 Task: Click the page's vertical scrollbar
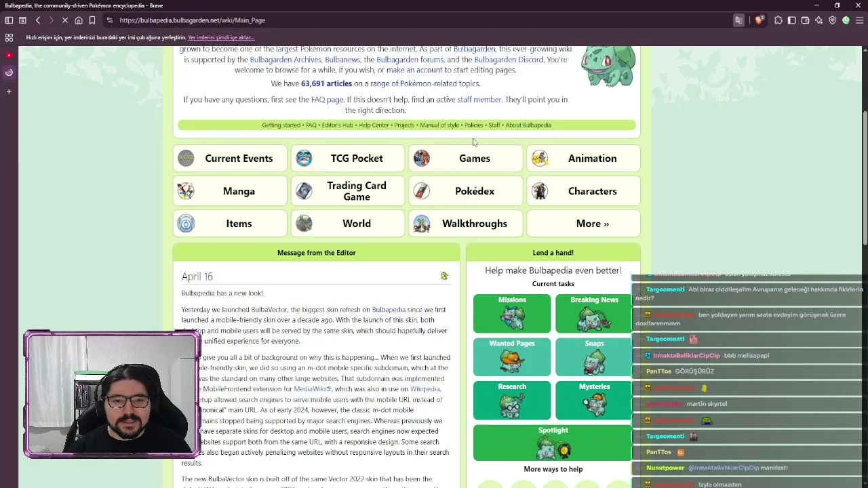[x=865, y=178]
